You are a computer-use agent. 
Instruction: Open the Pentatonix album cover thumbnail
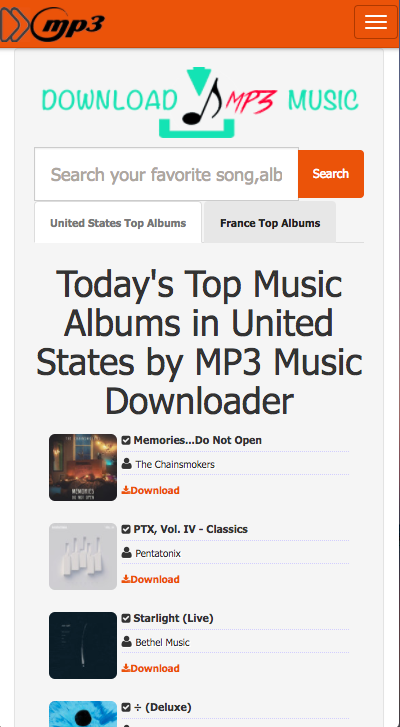click(83, 556)
